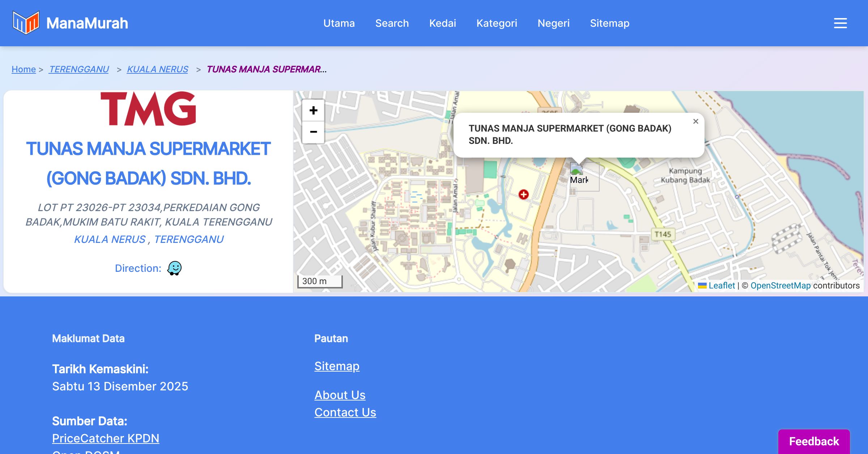The height and width of the screenshot is (454, 868).
Task: Click the TMG store logo
Action: click(148, 108)
